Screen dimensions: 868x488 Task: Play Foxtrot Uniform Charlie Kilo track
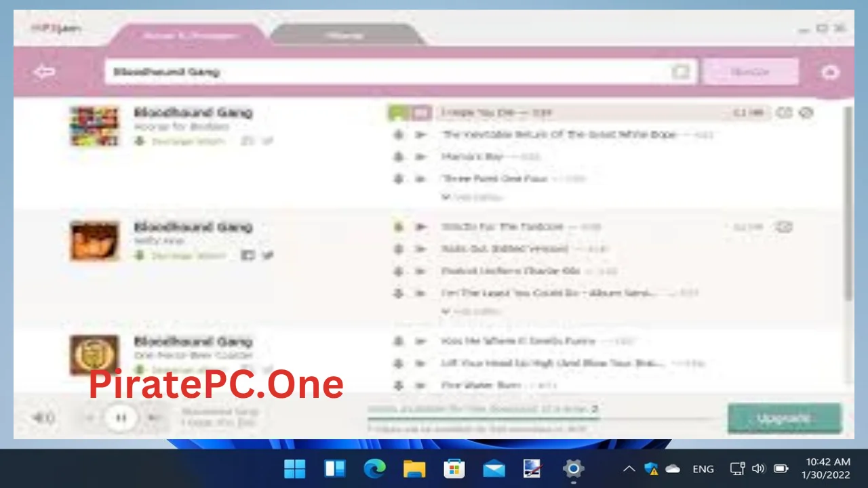(x=420, y=271)
